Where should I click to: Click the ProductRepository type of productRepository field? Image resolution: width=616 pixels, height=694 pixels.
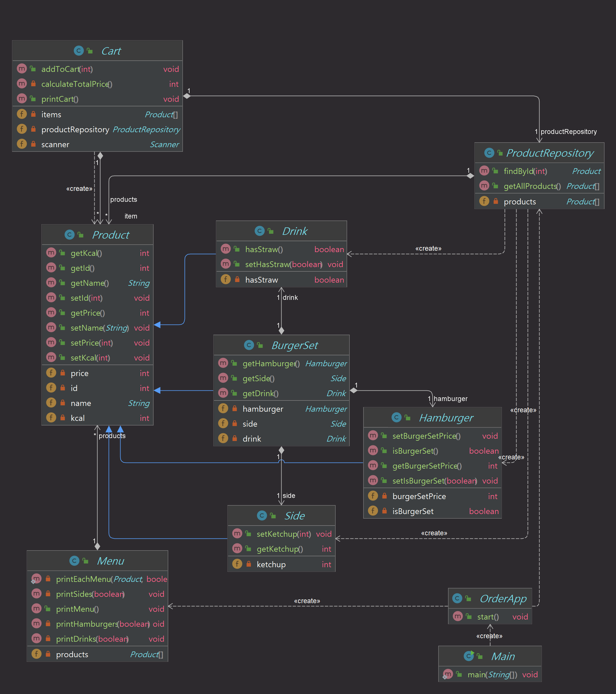(146, 130)
